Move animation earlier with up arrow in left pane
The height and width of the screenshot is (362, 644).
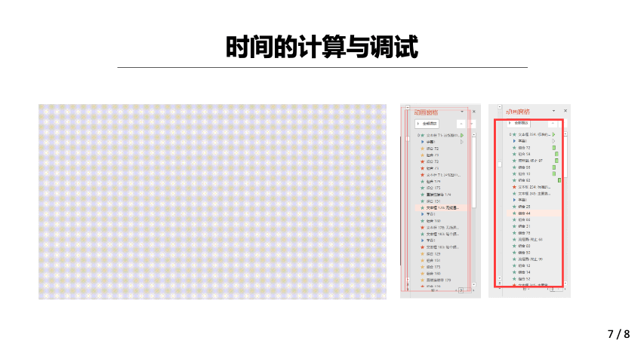pos(461,124)
